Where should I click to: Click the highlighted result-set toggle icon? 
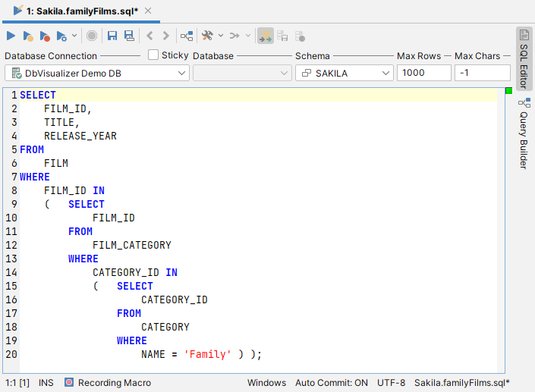point(265,36)
